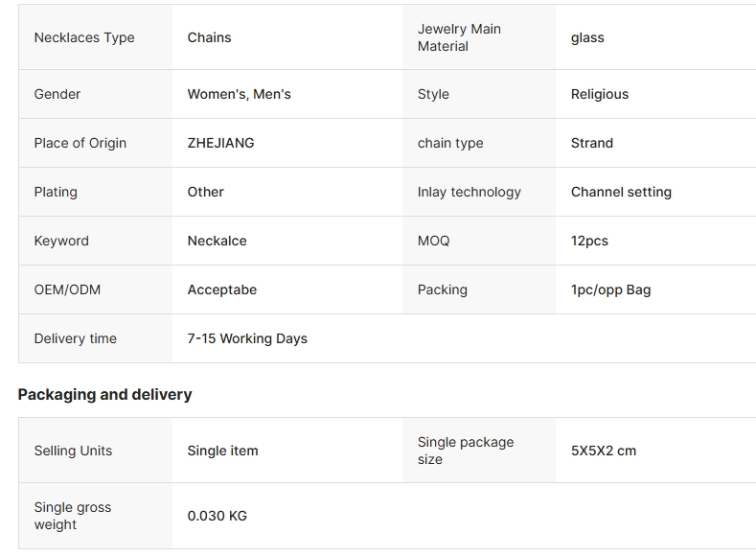756x556 pixels.
Task: Click the "Jewelry Main Material" label
Action: (x=459, y=37)
